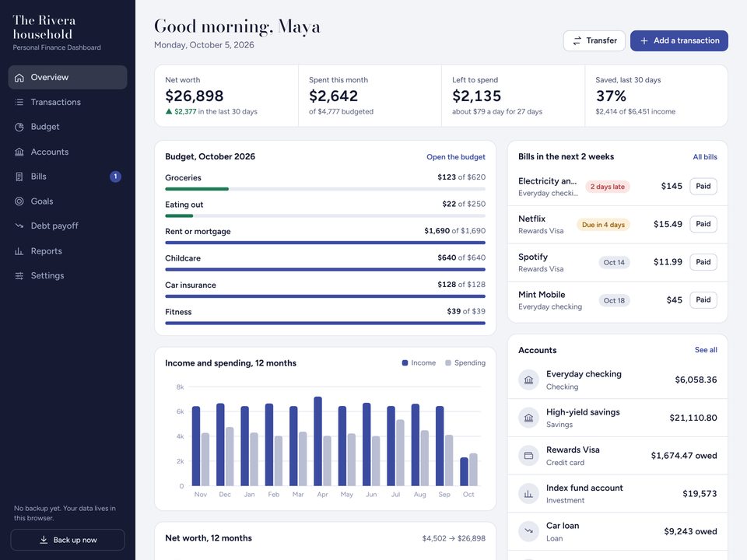Click the Fitness progress bar
Viewport: 747px width, 560px height.
(325, 324)
